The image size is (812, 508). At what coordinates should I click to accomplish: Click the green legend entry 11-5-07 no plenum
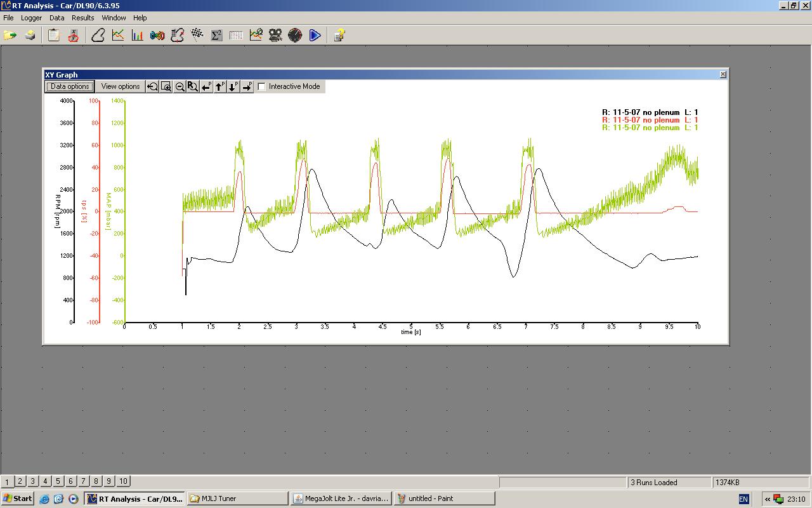(x=650, y=128)
